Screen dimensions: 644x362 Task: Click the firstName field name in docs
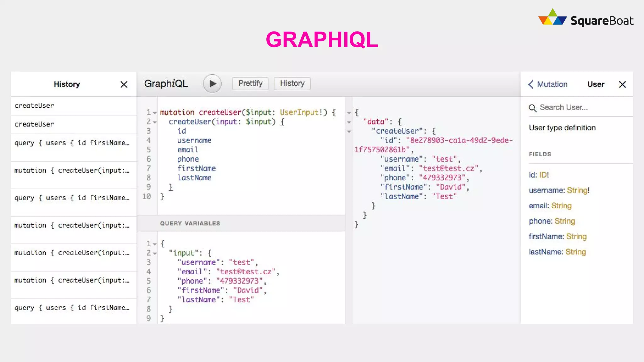[546, 237]
